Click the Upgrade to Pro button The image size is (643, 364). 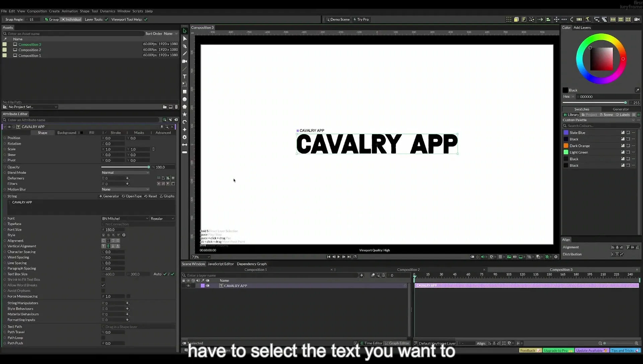point(558,351)
